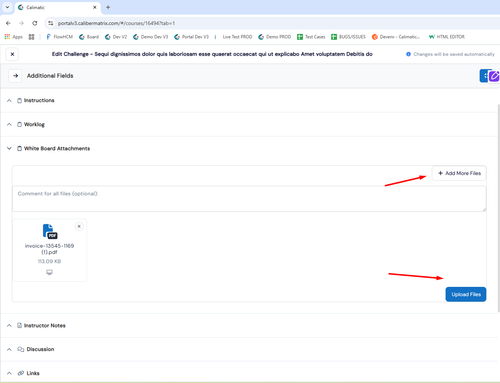Click the 113.09 KB file size text
Viewport: 500px width, 383px height.
49,261
